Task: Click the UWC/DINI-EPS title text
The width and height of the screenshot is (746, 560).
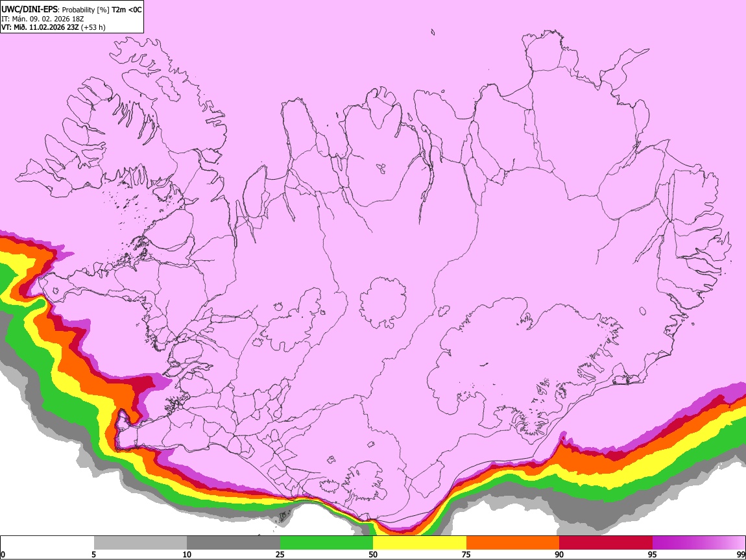Action: point(29,10)
